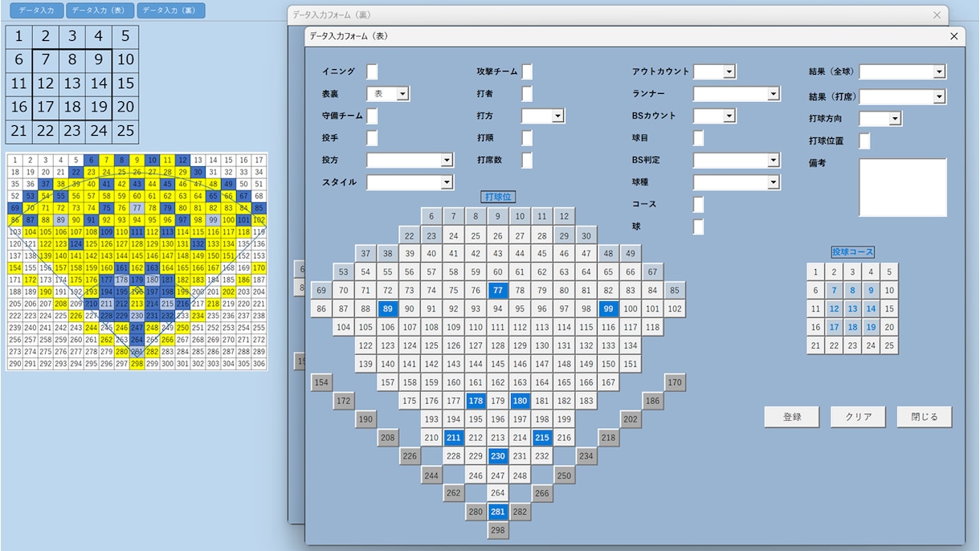Open the 表裏 dropdown showing 表
The height and width of the screenshot is (551, 980).
click(402, 94)
